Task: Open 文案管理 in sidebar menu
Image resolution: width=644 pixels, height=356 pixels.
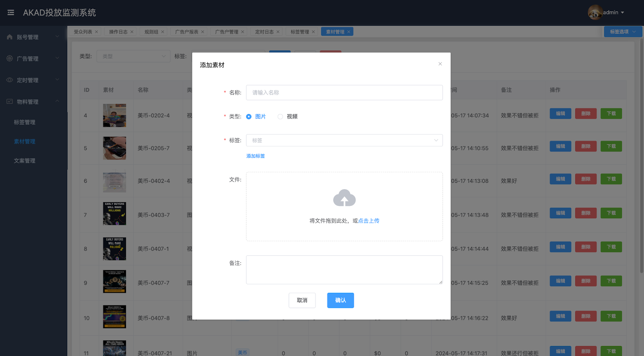Action: point(25,161)
